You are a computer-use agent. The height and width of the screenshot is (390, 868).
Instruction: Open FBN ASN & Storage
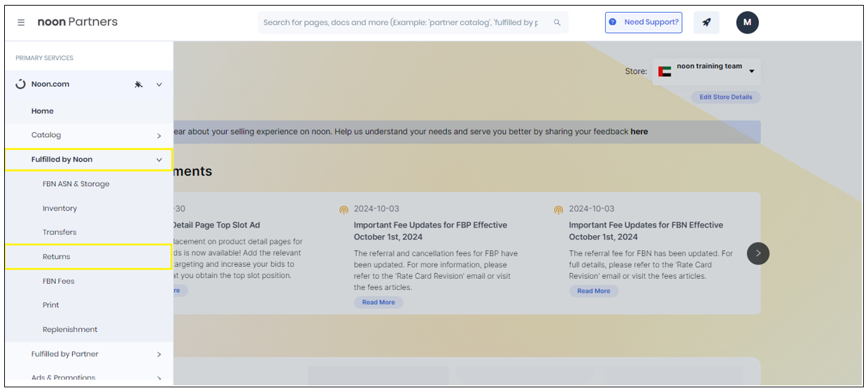76,184
